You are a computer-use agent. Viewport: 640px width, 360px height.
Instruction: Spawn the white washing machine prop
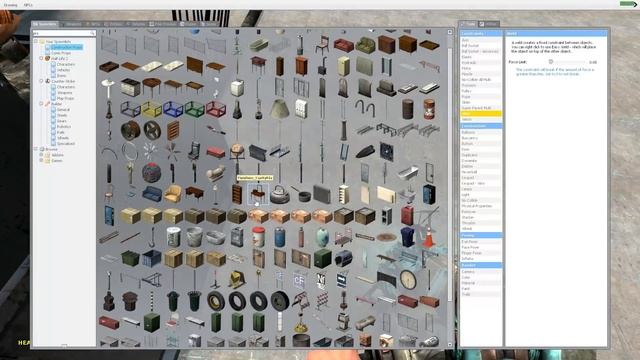[237, 88]
